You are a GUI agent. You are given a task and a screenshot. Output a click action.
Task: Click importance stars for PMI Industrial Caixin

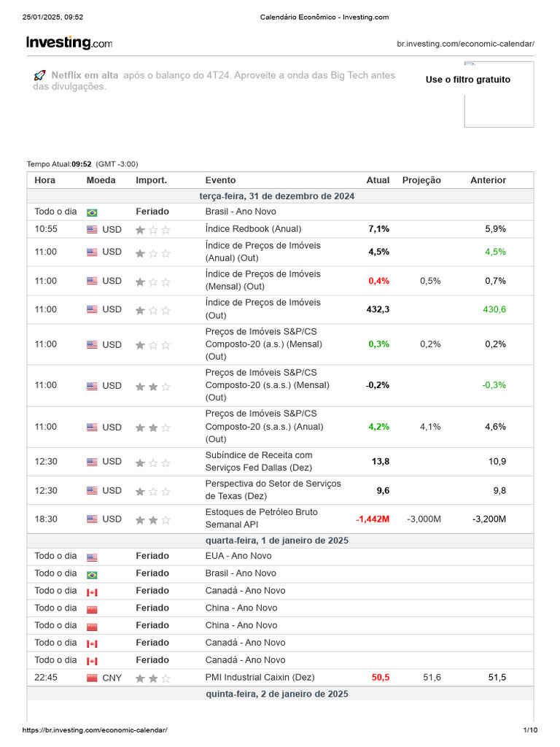pos(152,678)
